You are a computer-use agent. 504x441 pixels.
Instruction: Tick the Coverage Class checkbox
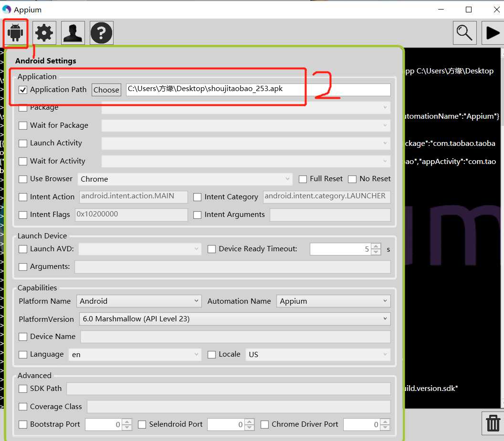click(23, 407)
